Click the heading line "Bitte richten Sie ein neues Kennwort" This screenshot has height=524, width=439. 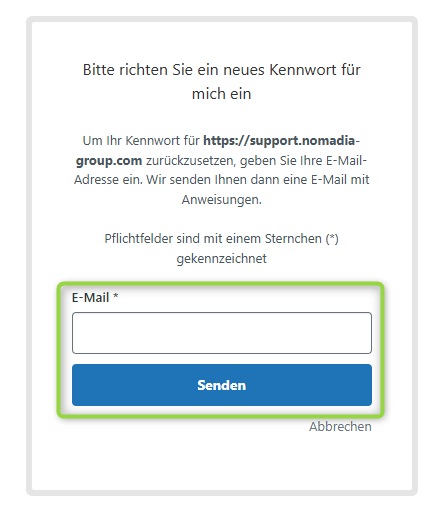point(209,70)
